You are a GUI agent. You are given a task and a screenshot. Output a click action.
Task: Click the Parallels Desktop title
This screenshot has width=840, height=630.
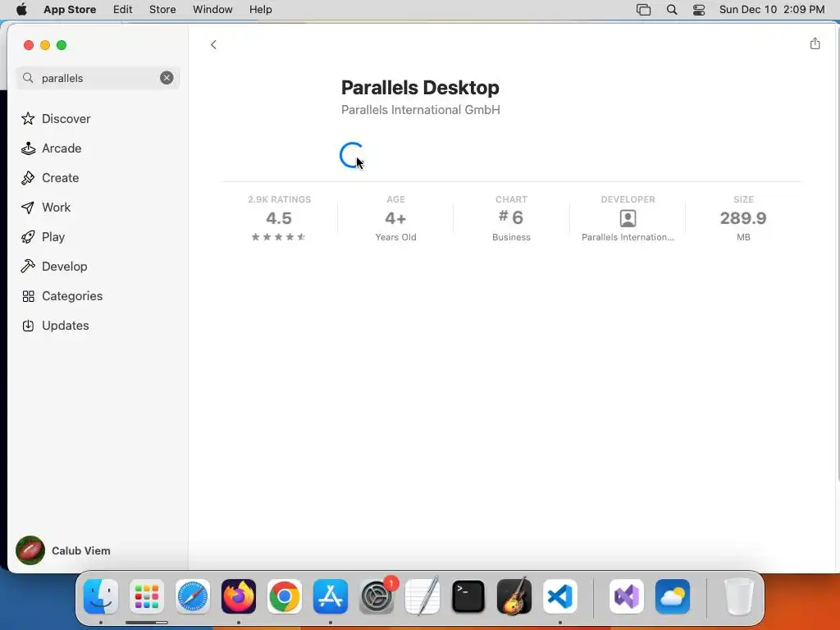tap(420, 87)
